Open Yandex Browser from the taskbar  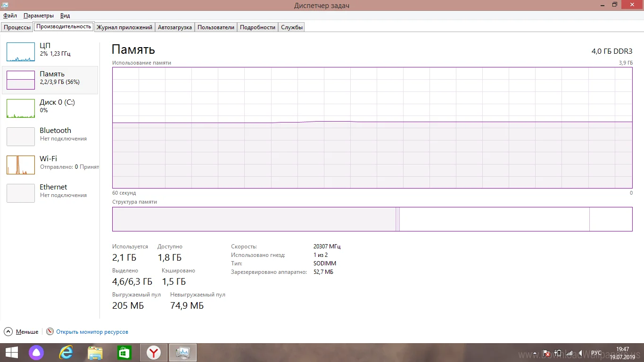153,353
